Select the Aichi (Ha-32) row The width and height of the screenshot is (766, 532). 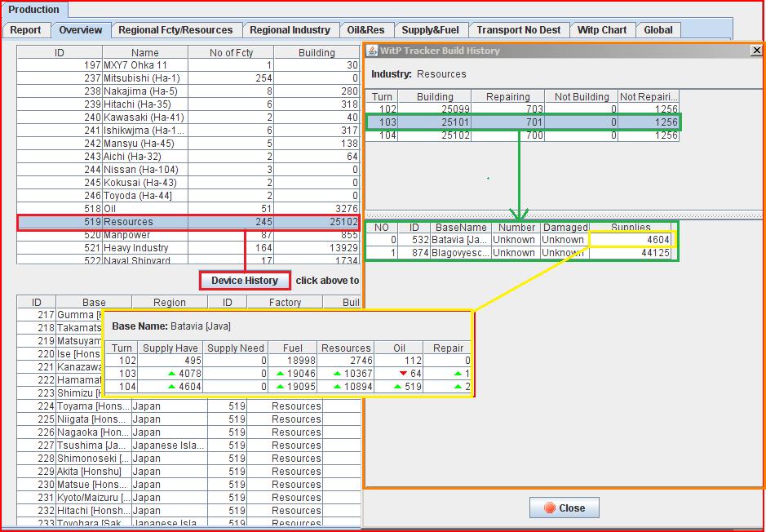(x=188, y=157)
